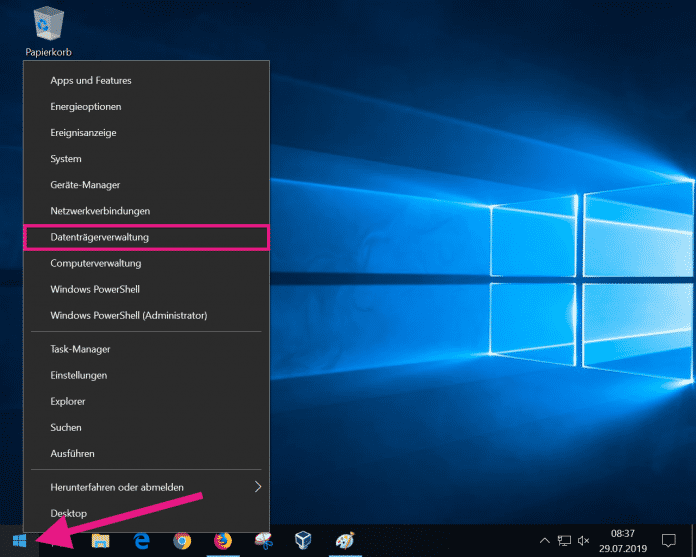Launch VirtualBox from the taskbar

tap(303, 541)
